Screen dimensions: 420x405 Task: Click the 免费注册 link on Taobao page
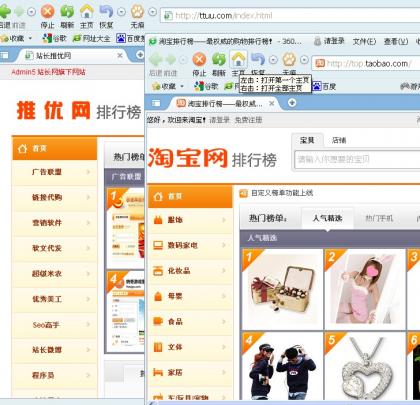click(248, 120)
